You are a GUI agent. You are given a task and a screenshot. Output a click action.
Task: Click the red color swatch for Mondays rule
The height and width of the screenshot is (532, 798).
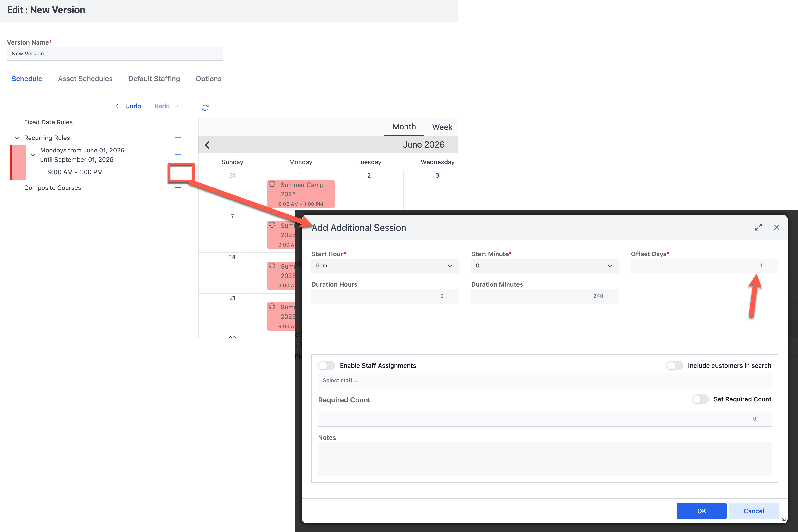click(18, 163)
